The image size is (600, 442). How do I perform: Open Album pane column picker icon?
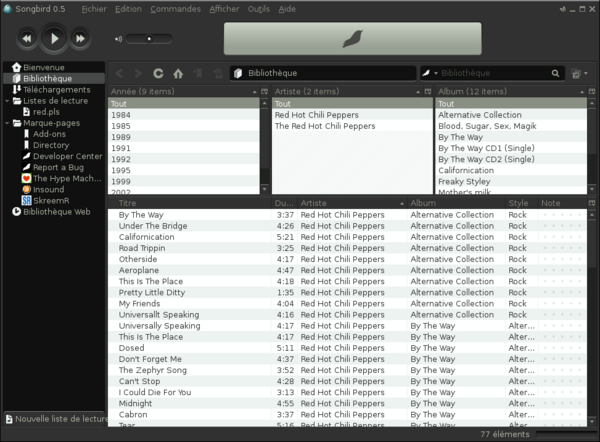tap(592, 91)
